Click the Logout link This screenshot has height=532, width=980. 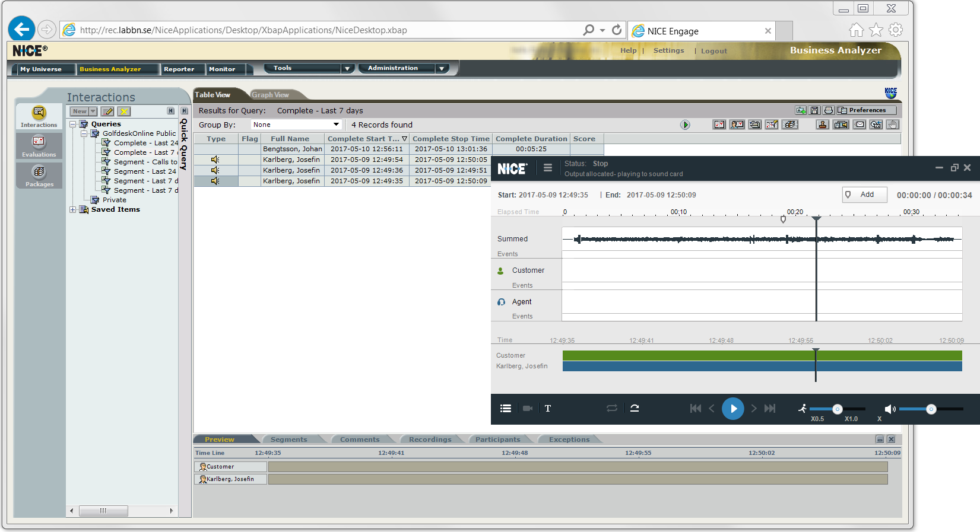713,51
